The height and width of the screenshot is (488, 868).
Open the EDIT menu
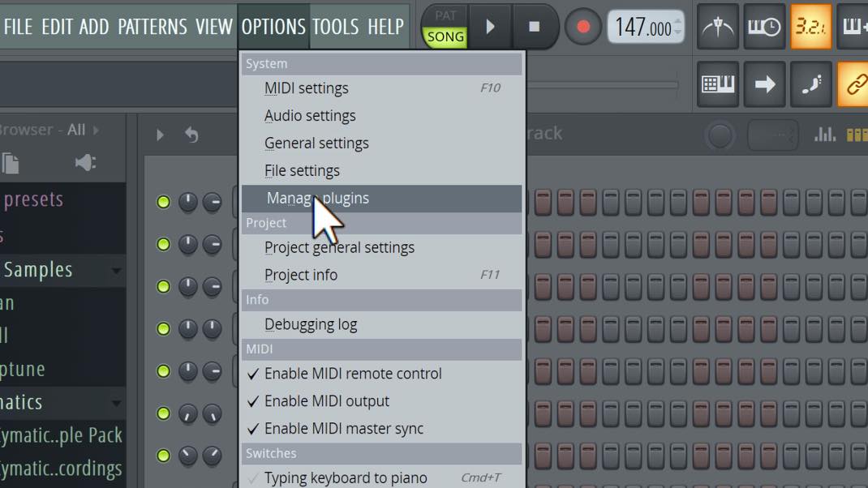(x=58, y=27)
